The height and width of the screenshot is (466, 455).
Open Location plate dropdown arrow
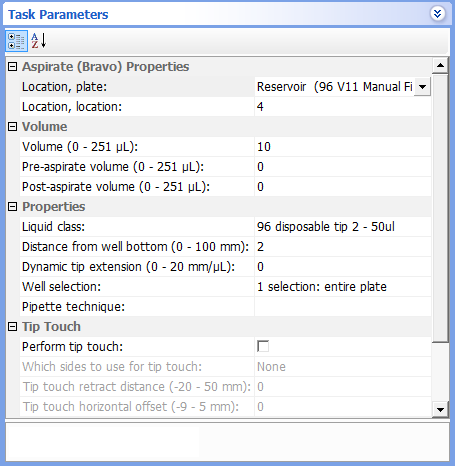coord(422,87)
